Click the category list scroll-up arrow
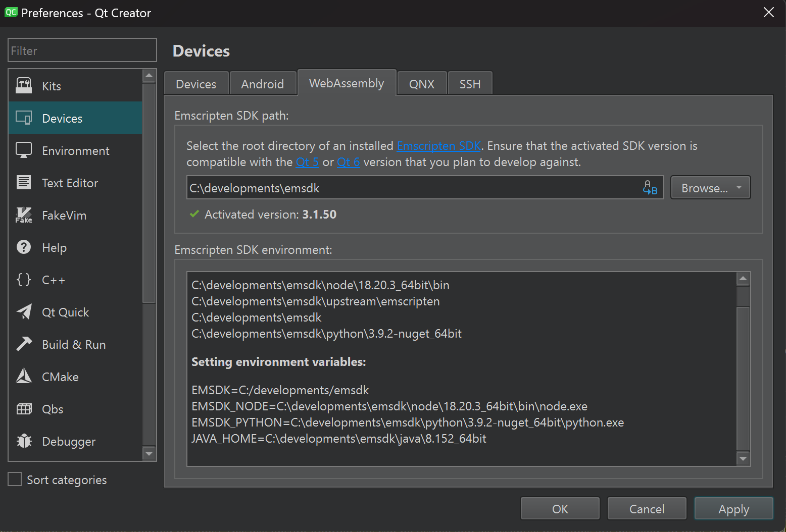 (x=149, y=76)
